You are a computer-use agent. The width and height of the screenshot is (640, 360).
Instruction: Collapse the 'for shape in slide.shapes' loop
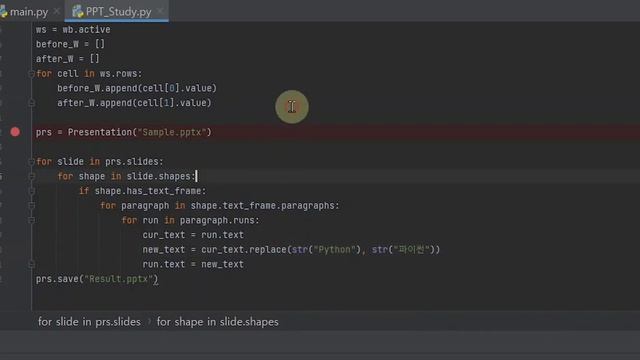point(31,176)
